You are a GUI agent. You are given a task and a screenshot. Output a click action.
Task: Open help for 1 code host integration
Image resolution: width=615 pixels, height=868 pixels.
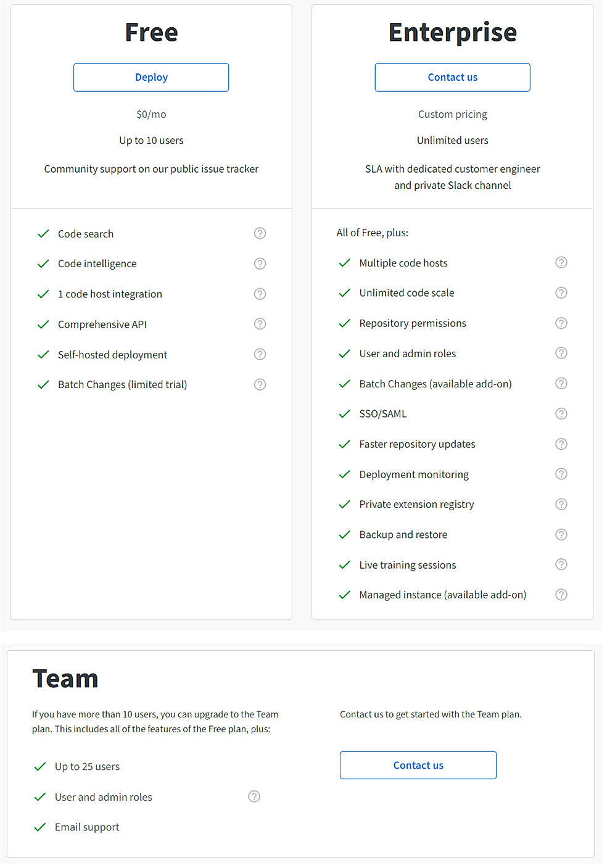pos(260,294)
